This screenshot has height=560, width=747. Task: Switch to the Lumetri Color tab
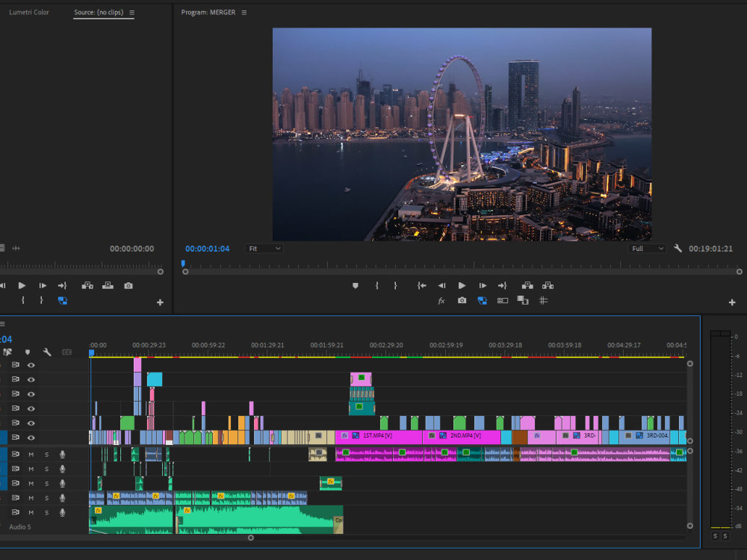click(29, 13)
